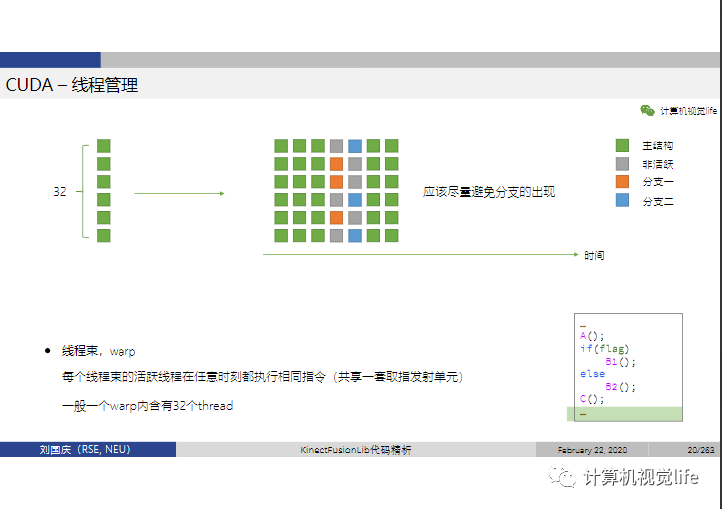Click the footer author "刘国庆 (RSE, NEU)"
The width and height of the screenshot is (722, 509).
(x=85, y=450)
